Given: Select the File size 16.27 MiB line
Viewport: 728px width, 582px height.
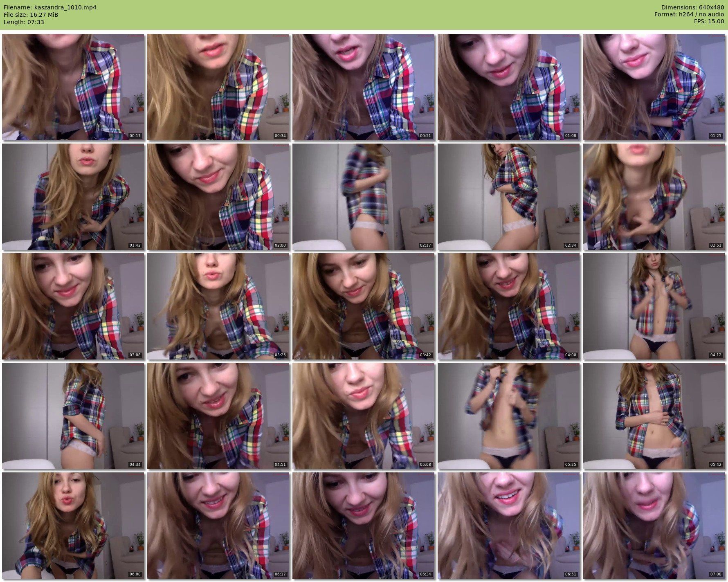Looking at the screenshot, I should tap(31, 15).
